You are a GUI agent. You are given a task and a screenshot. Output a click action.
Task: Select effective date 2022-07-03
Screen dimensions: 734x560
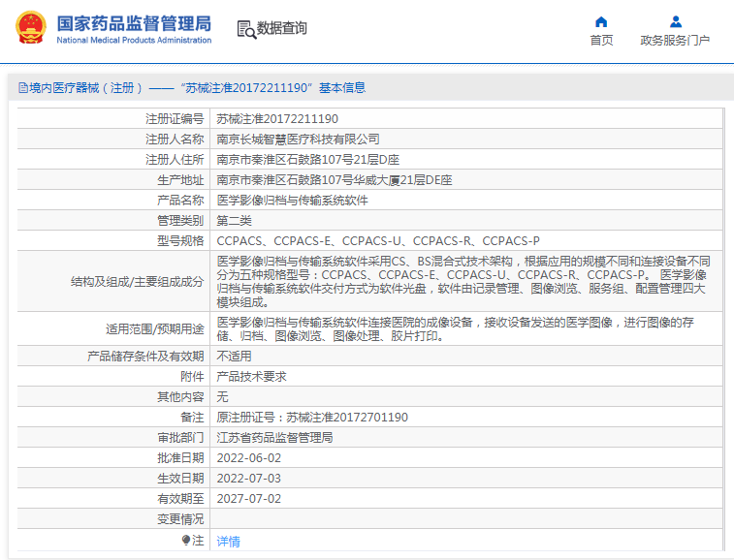click(249, 478)
